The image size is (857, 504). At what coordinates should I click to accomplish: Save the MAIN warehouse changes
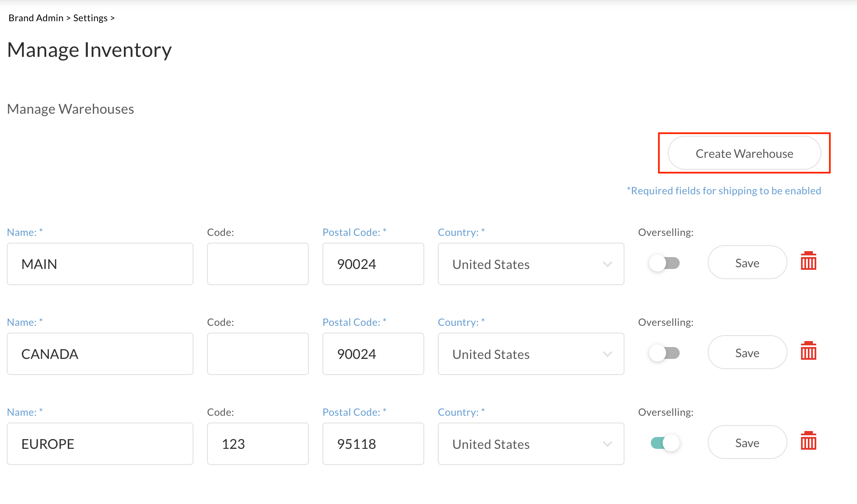pyautogui.click(x=747, y=263)
